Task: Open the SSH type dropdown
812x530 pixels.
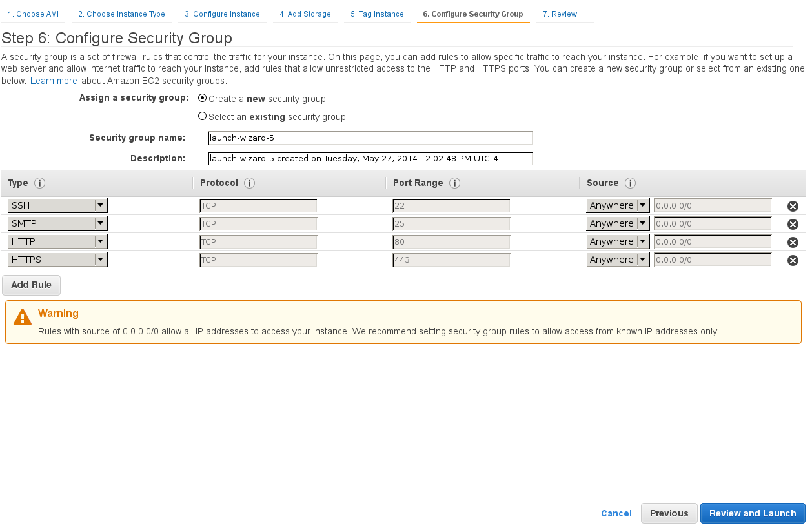Action: 57,205
